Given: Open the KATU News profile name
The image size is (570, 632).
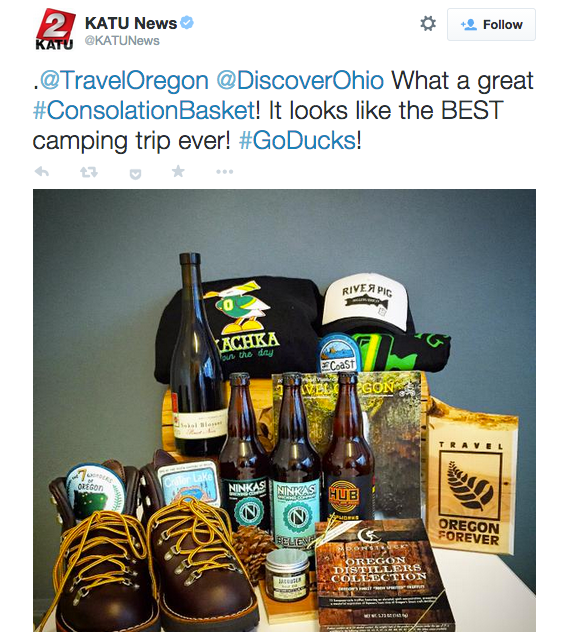Looking at the screenshot, I should click(131, 23).
